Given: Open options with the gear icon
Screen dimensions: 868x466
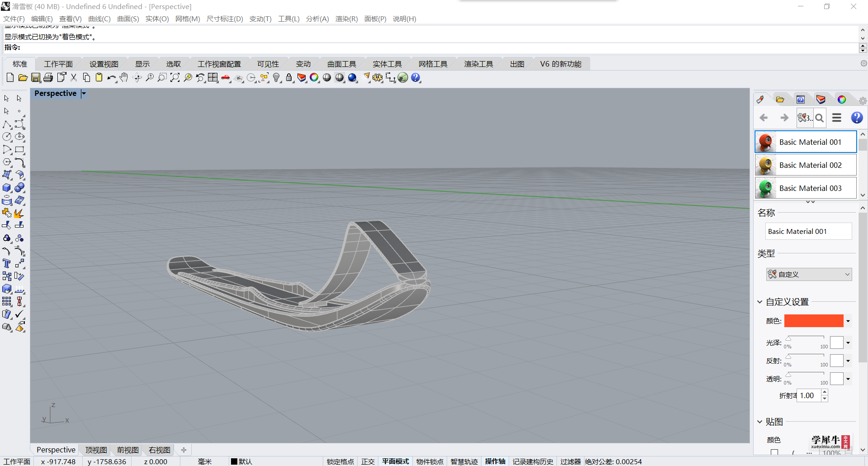Looking at the screenshot, I should coord(377,78).
